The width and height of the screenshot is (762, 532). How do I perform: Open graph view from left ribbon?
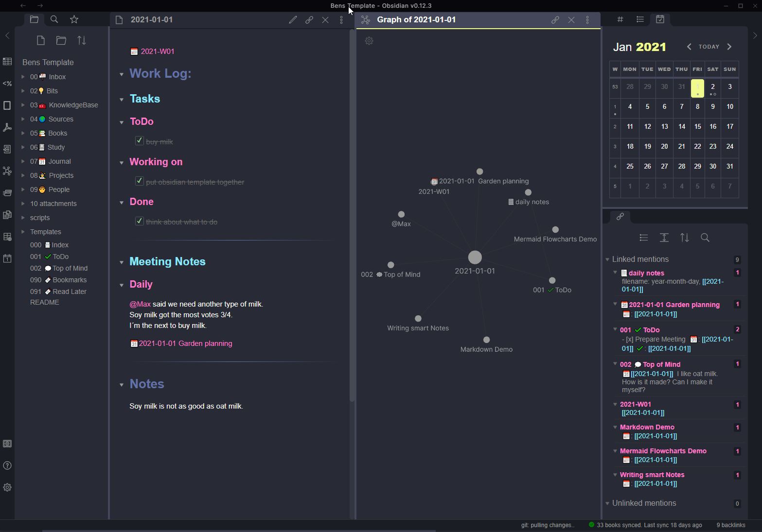click(x=7, y=171)
